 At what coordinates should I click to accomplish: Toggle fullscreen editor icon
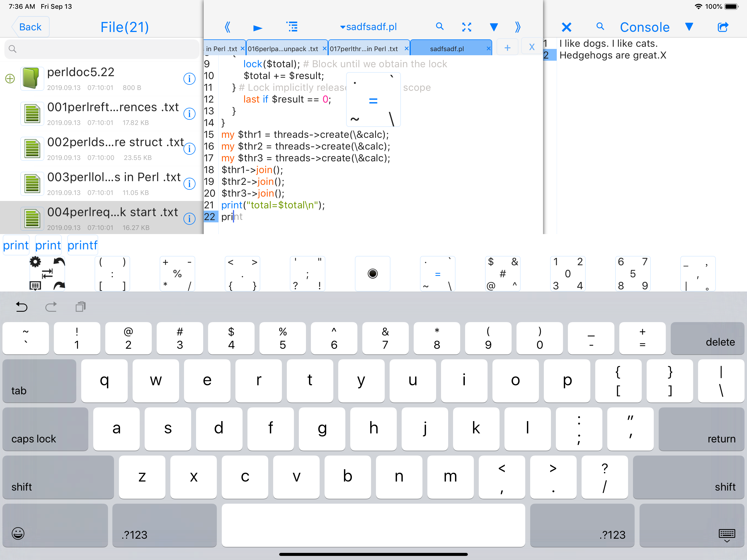467,27
